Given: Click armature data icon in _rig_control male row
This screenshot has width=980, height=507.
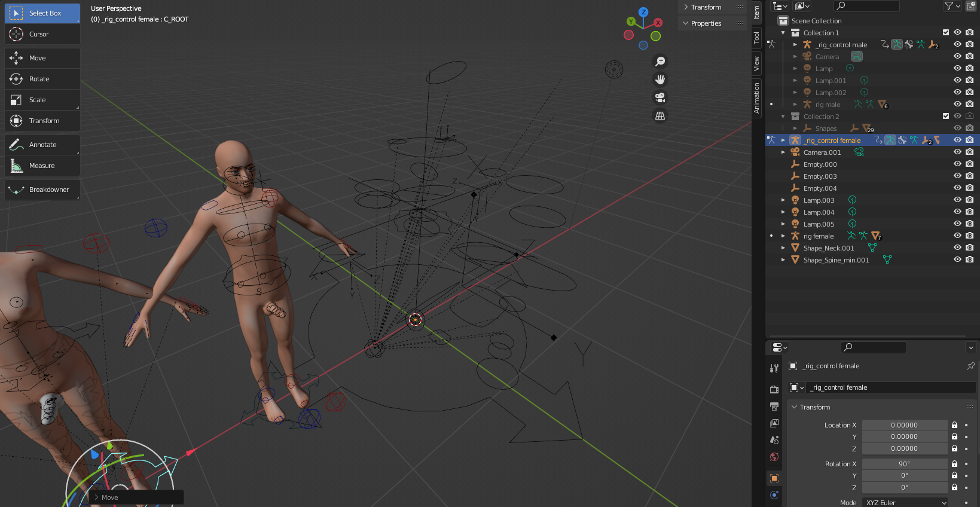Looking at the screenshot, I should pyautogui.click(x=896, y=44).
